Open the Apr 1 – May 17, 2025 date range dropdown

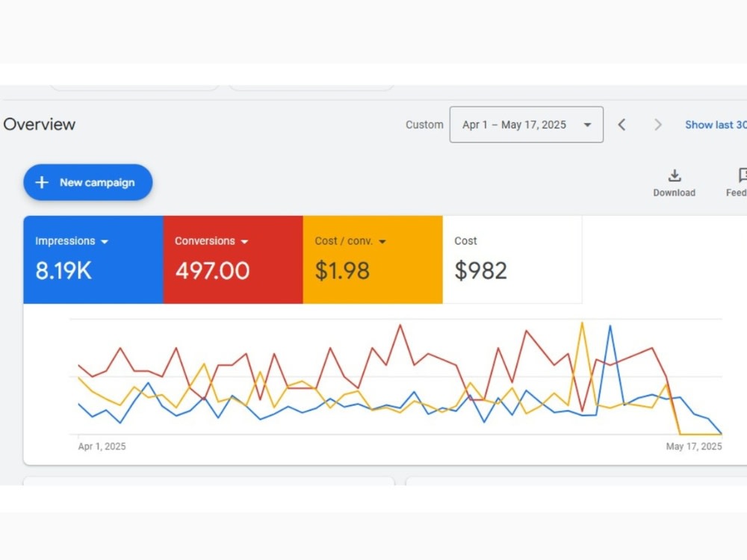[527, 125]
